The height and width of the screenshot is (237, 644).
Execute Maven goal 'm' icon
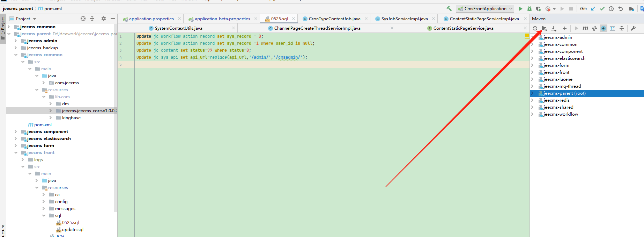(585, 28)
